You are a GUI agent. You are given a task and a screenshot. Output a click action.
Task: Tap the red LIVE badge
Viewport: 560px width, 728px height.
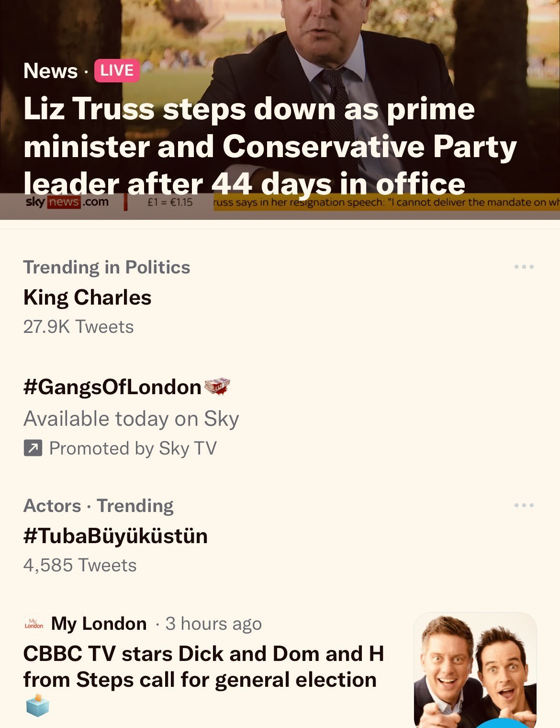117,70
